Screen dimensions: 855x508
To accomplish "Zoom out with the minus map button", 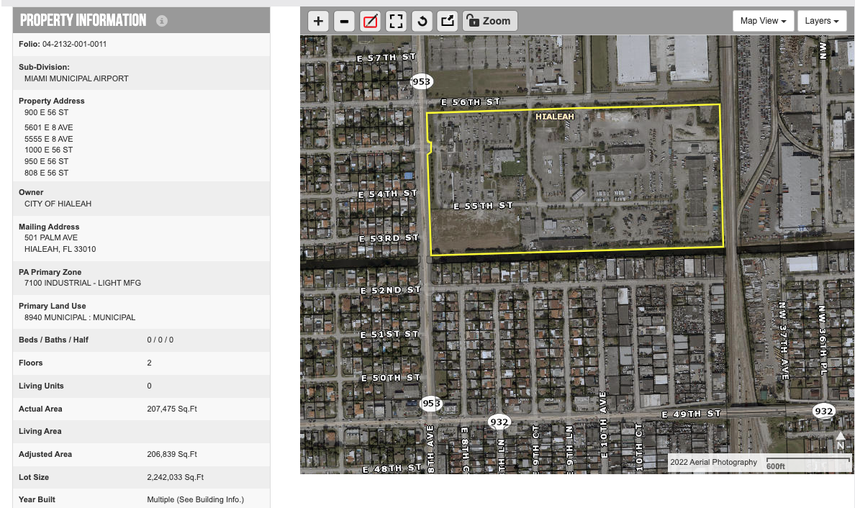I will pyautogui.click(x=344, y=21).
